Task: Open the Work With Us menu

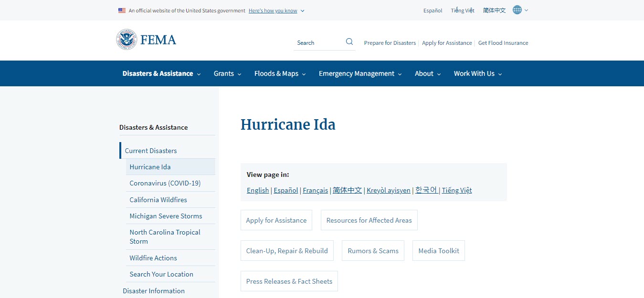Action: pos(474,73)
